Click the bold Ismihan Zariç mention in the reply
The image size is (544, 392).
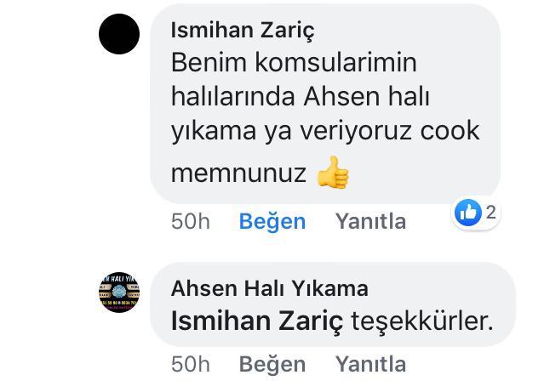pos(257,321)
